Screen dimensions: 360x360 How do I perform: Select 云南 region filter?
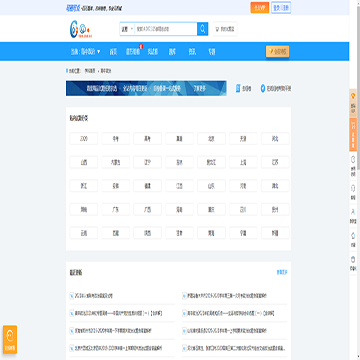(x=84, y=233)
